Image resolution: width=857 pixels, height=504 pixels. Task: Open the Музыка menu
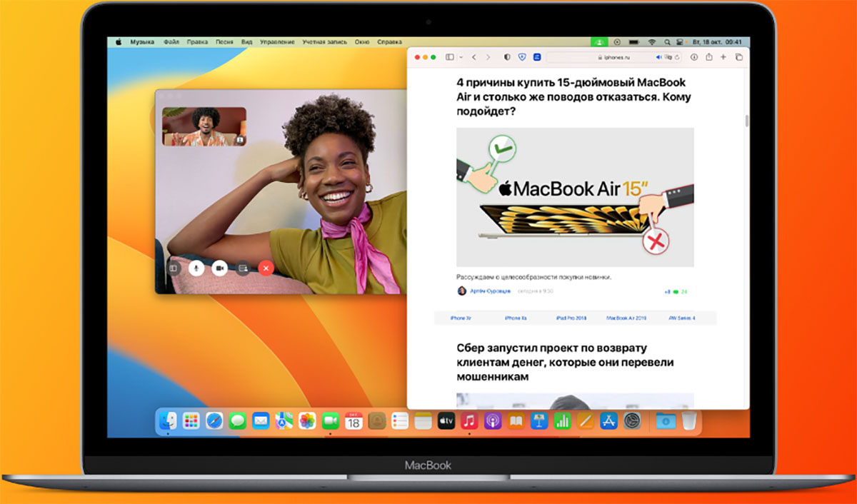coord(142,42)
